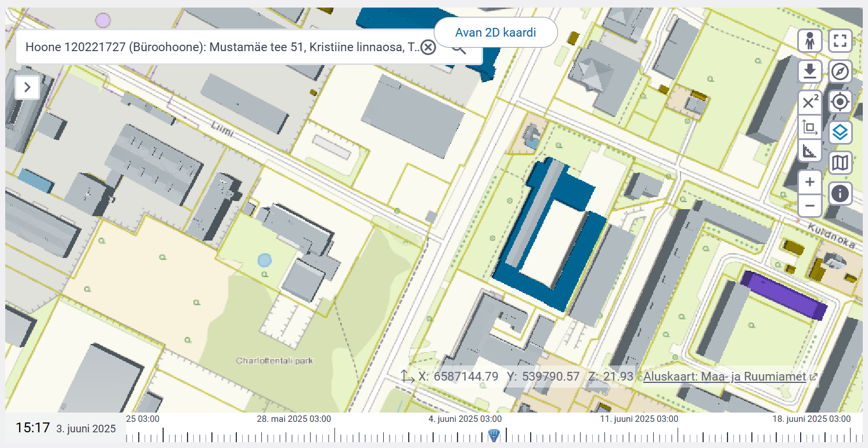The width and height of the screenshot is (868, 448).
Task: Toggle fullscreen map view
Action: pyautogui.click(x=840, y=41)
